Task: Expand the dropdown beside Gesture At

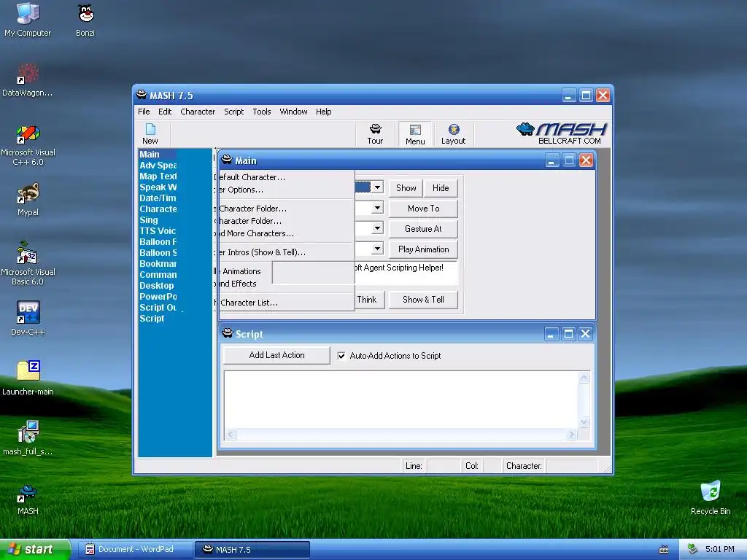Action: coord(377,228)
